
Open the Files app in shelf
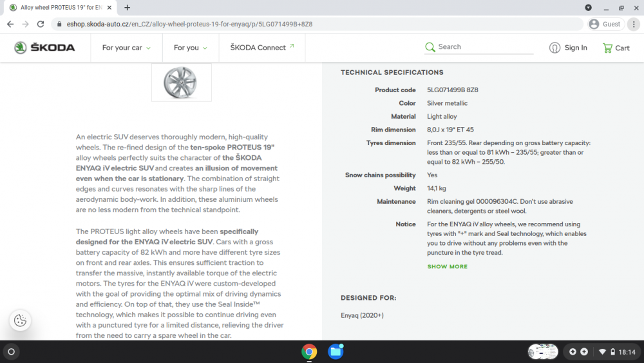[336, 352]
